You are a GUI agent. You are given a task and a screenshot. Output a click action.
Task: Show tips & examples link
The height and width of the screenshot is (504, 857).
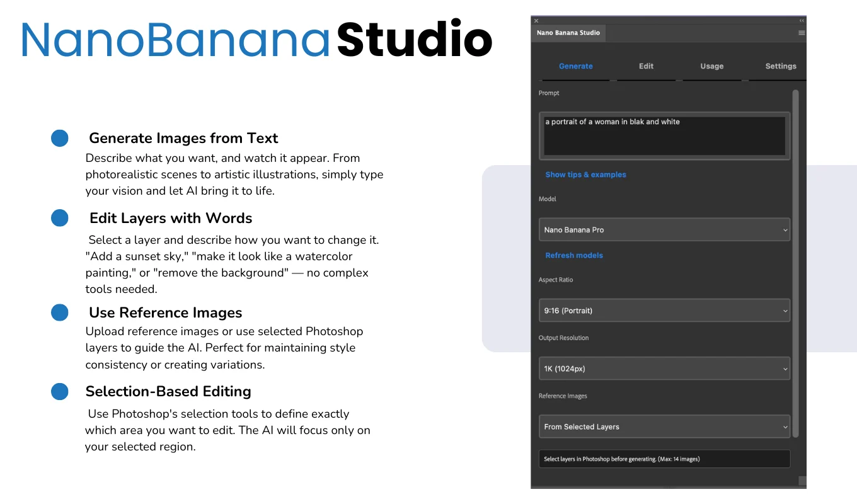pyautogui.click(x=586, y=175)
